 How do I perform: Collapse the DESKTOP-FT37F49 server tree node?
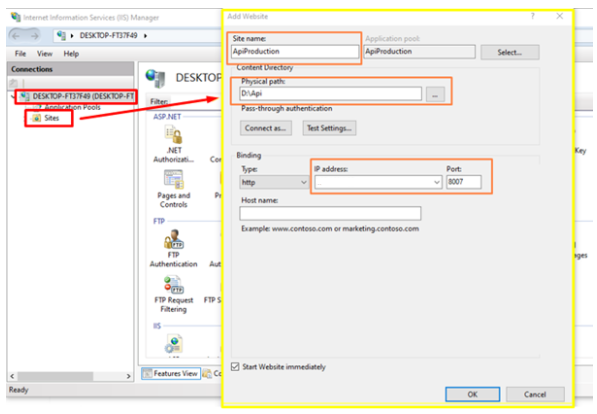tap(13, 96)
